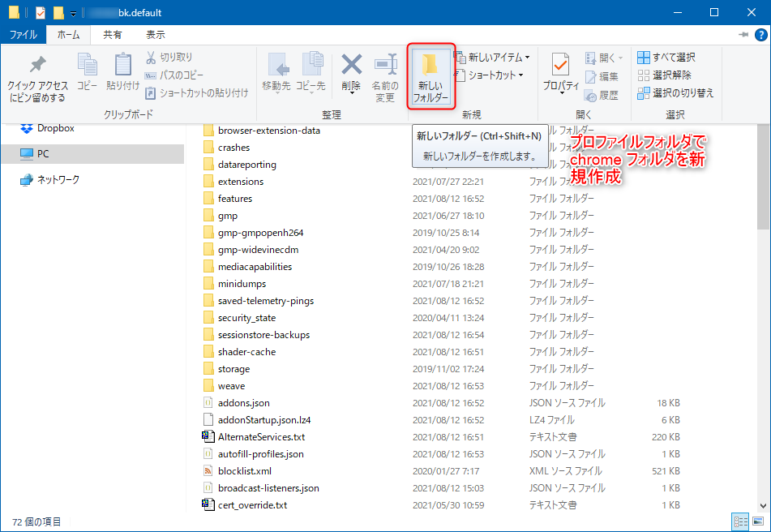This screenshot has width=771, height=532.
Task: Click Deselect all (選択解除)
Action: [x=668, y=75]
